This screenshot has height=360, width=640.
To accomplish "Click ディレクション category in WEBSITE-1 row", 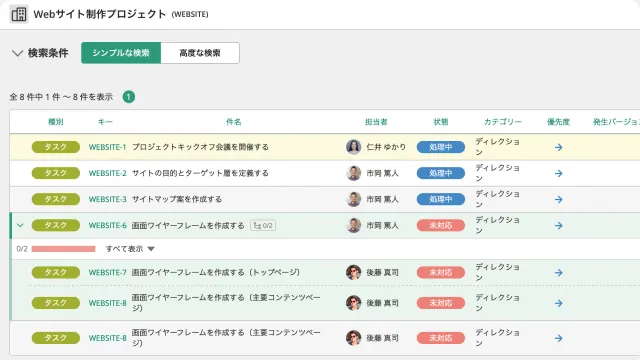I will (x=498, y=147).
